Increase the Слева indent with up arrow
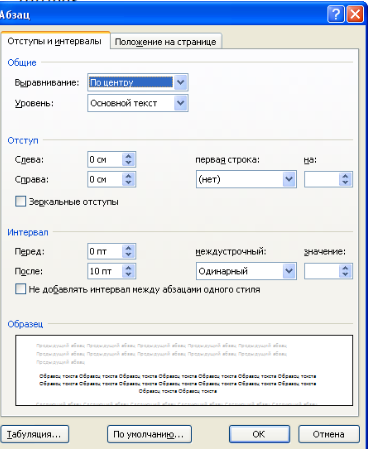371x449 pixels. 129,156
